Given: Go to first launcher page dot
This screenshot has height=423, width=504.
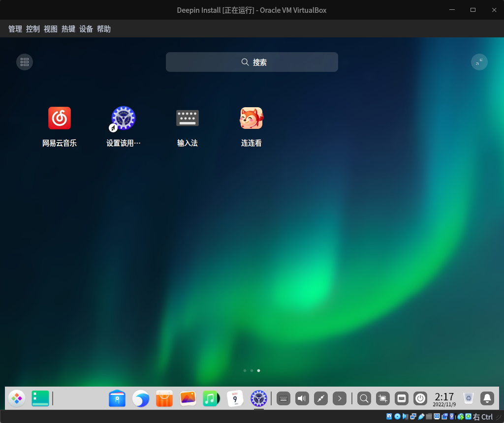Looking at the screenshot, I should (245, 371).
